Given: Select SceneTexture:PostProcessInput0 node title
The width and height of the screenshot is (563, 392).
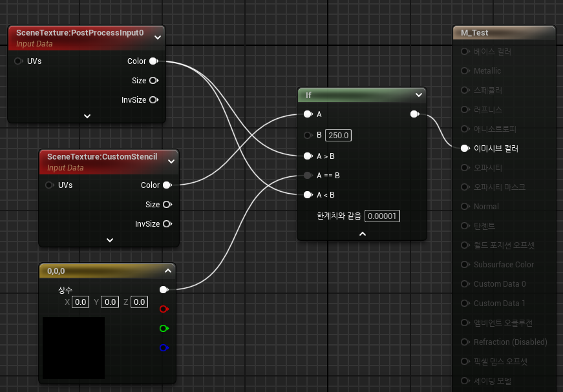Looking at the screenshot, I should pyautogui.click(x=80, y=33).
